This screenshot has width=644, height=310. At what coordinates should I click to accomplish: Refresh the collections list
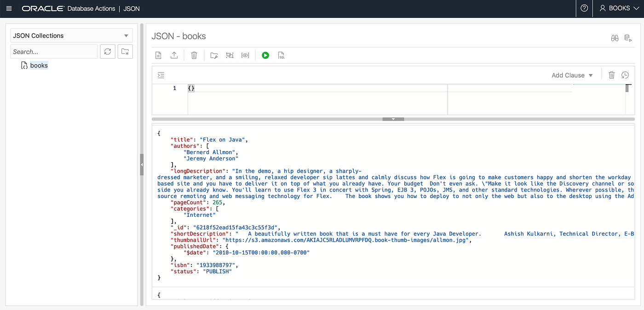(x=108, y=51)
